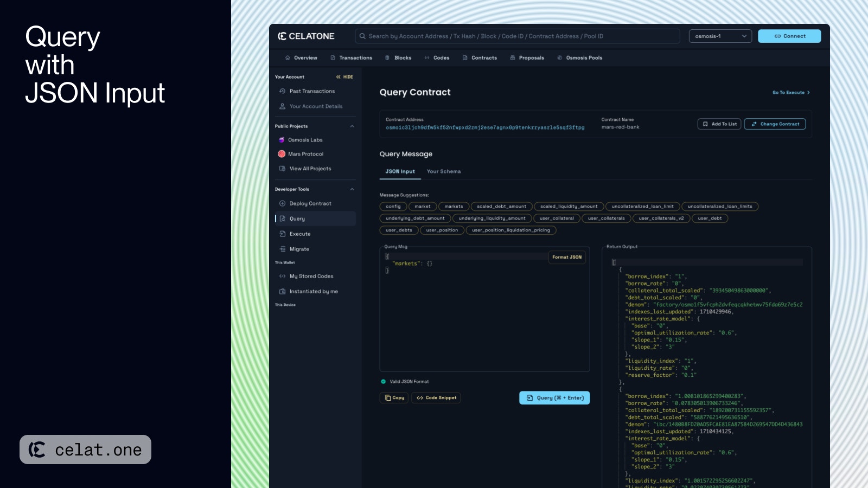868x488 pixels.
Task: Select the user_collateral suggestion chip
Action: coord(557,219)
